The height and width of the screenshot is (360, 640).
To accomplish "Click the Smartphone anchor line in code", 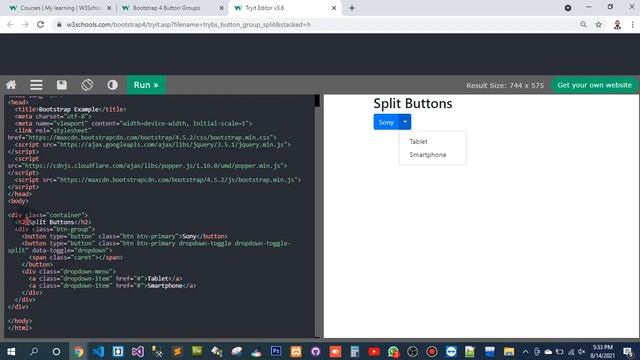I will click(112, 285).
